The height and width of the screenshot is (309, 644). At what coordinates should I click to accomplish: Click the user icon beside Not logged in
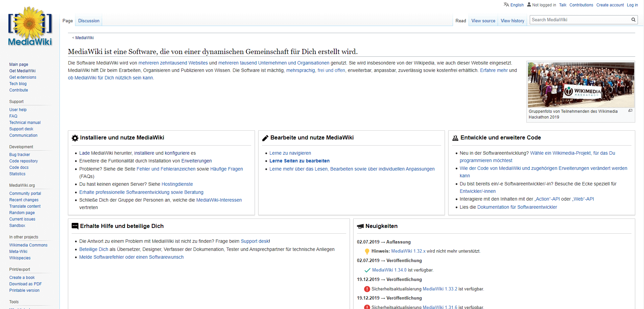(x=529, y=5)
